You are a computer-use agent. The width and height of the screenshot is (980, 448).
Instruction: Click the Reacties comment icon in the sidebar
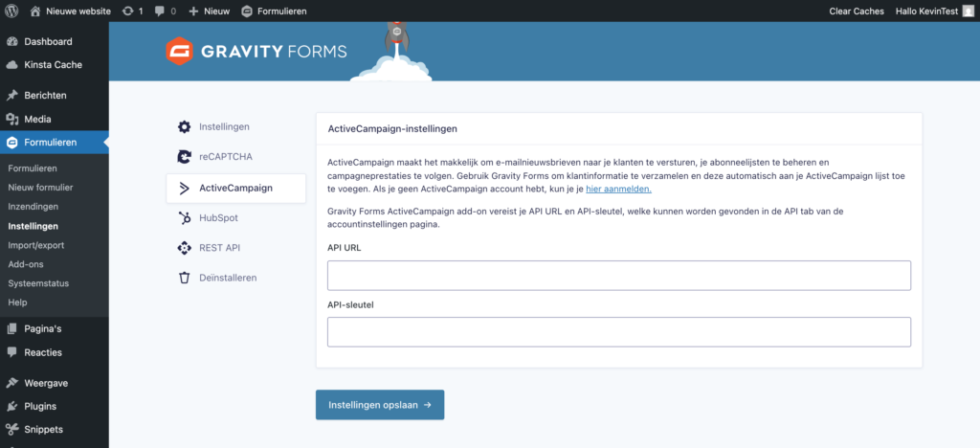tap(11, 352)
